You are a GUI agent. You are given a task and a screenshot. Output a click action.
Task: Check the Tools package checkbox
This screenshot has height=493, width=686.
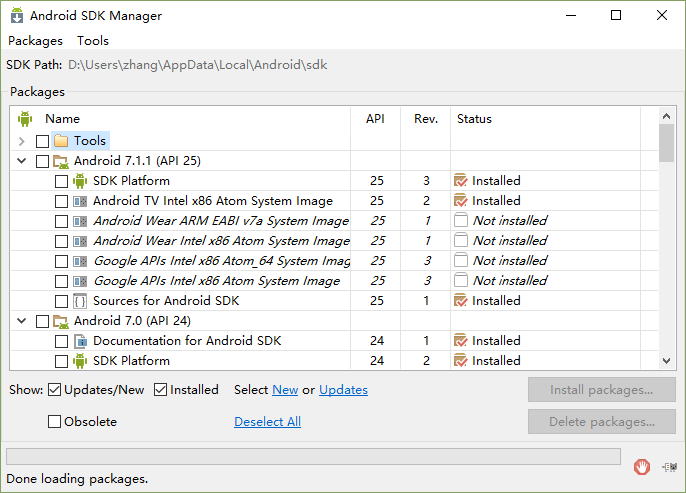click(x=42, y=141)
